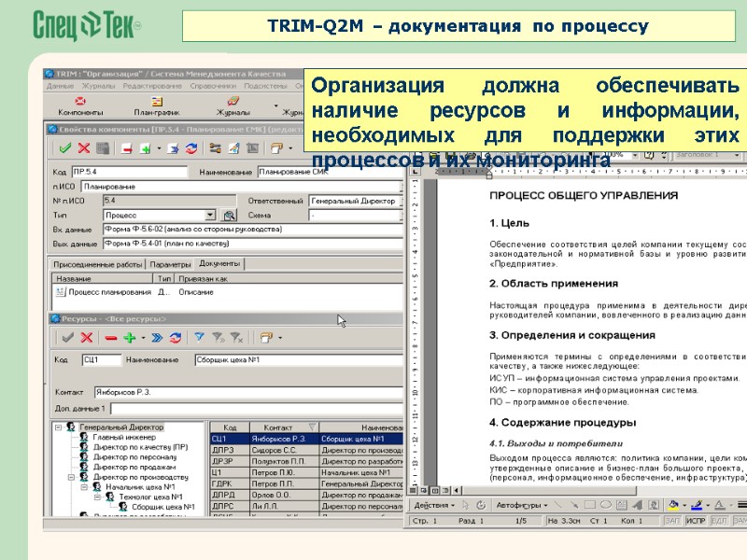Switch to the Документы tab
Viewport: 747px width, 560px height.
(219, 262)
